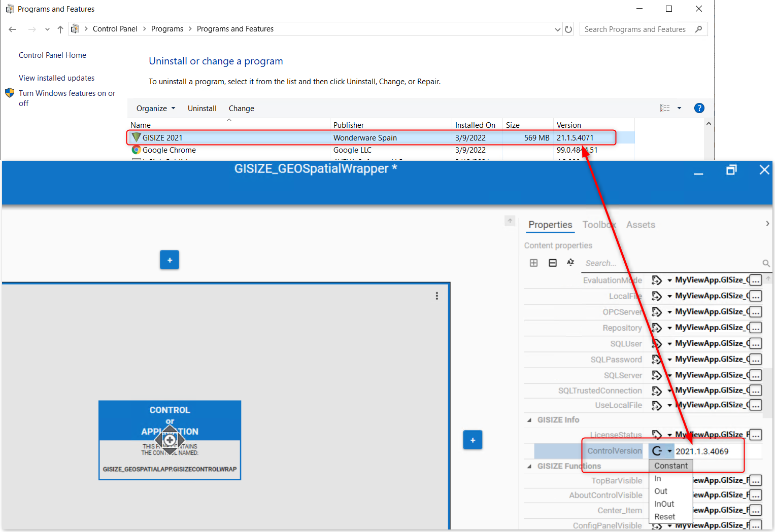Screen dimensions: 775x532
Task: Open View installed updates link
Action: [x=57, y=78]
